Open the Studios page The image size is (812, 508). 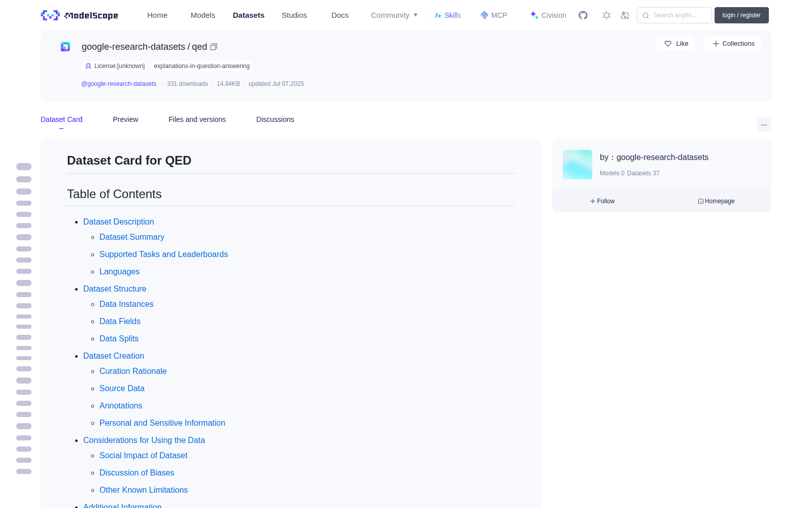coord(294,15)
